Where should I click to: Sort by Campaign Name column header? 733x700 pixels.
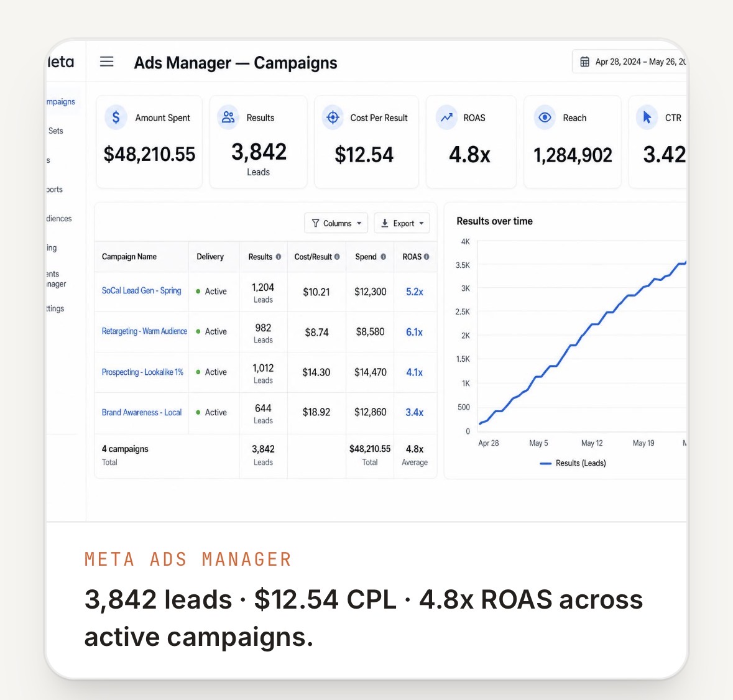(x=129, y=257)
